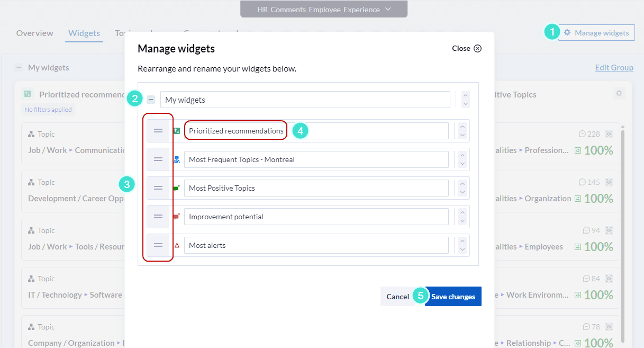Image resolution: width=644 pixels, height=348 pixels.
Task: Click comment count icon showing 145
Action: click(583, 182)
